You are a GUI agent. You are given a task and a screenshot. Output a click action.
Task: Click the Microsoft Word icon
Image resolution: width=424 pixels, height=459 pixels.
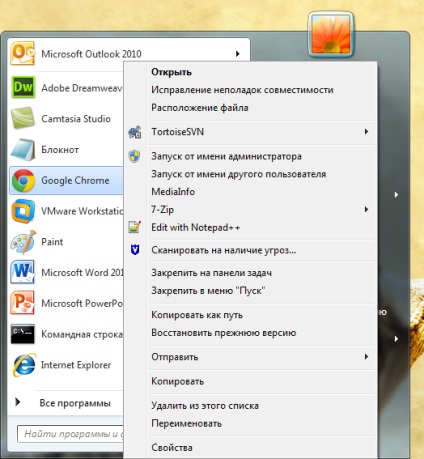[x=22, y=272]
